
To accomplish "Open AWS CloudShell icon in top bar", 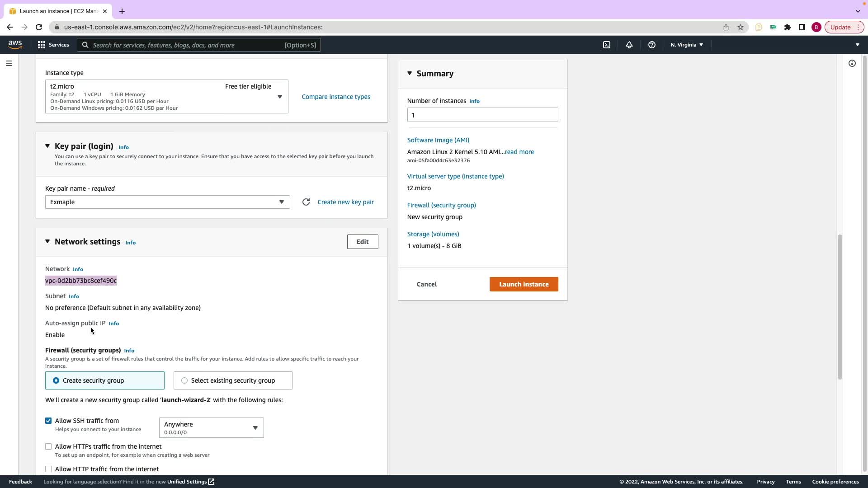I will (x=607, y=45).
